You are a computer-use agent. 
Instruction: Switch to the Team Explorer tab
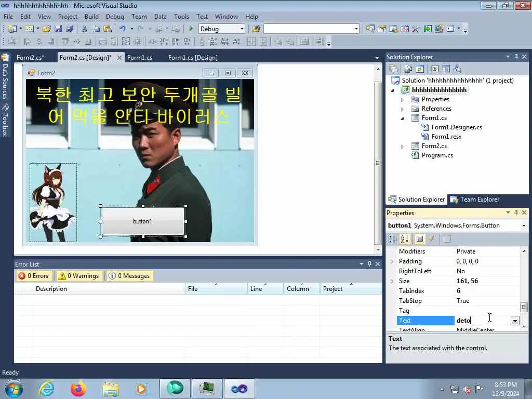pos(475,199)
